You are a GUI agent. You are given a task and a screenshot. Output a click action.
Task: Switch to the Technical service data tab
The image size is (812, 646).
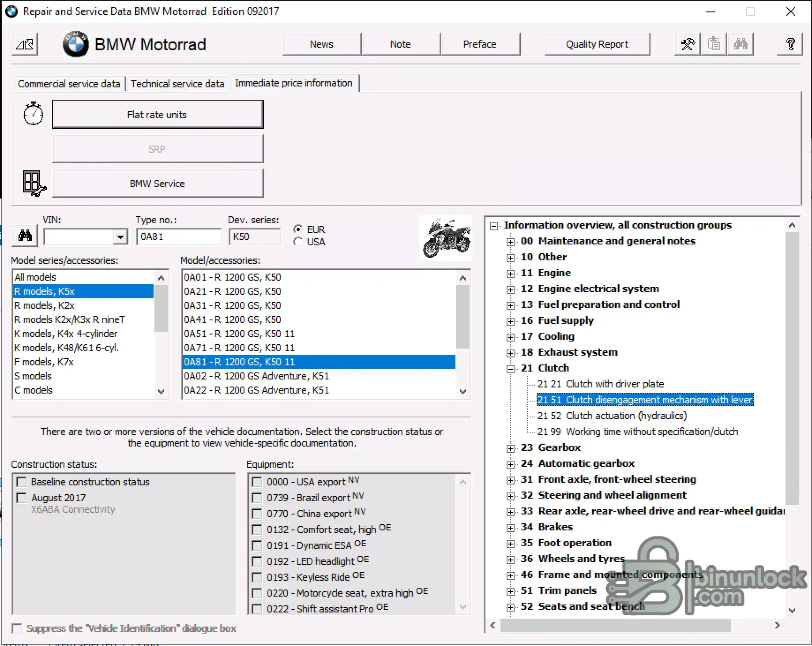[177, 84]
